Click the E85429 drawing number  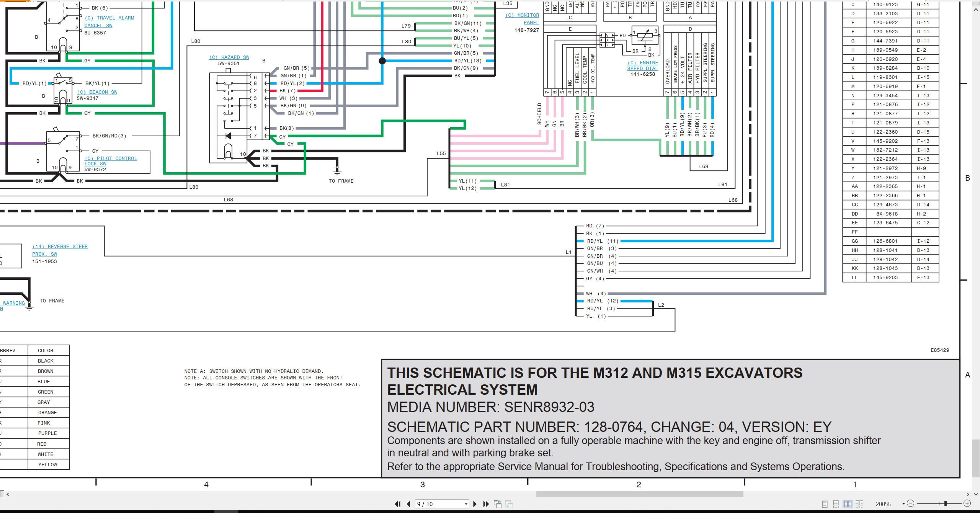(940, 350)
